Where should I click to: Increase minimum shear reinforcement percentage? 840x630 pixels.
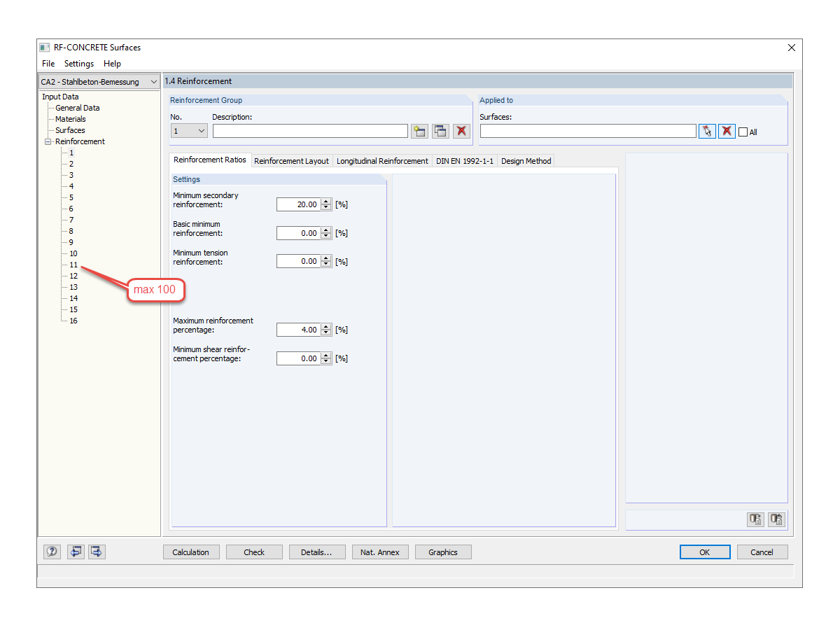(325, 356)
